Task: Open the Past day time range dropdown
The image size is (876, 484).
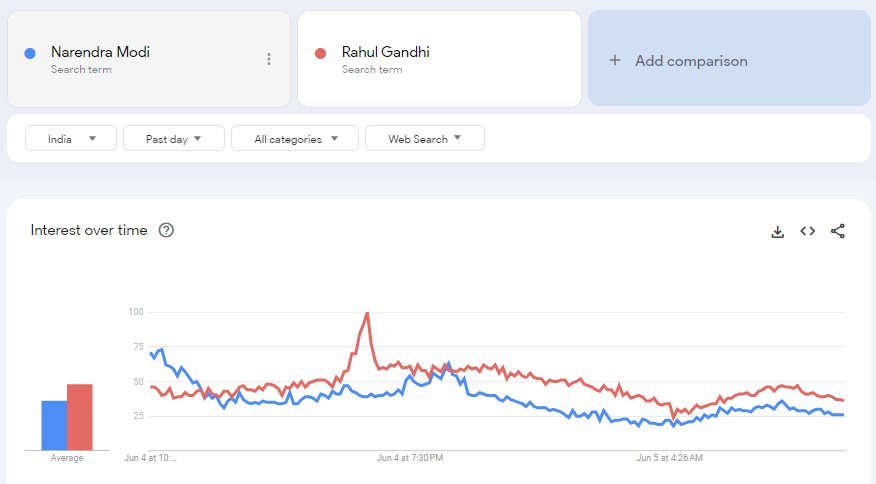Action: point(173,139)
